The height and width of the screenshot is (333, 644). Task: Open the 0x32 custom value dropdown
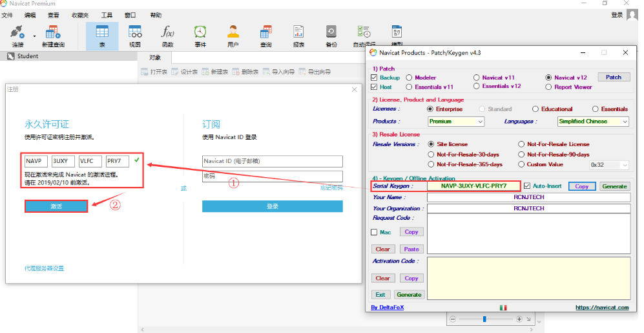[609, 165]
